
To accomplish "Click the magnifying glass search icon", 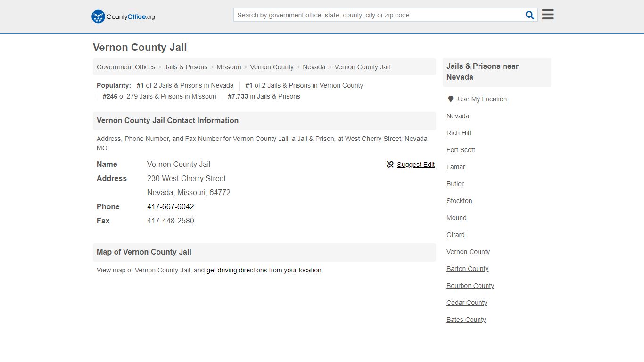I will 530,15.
